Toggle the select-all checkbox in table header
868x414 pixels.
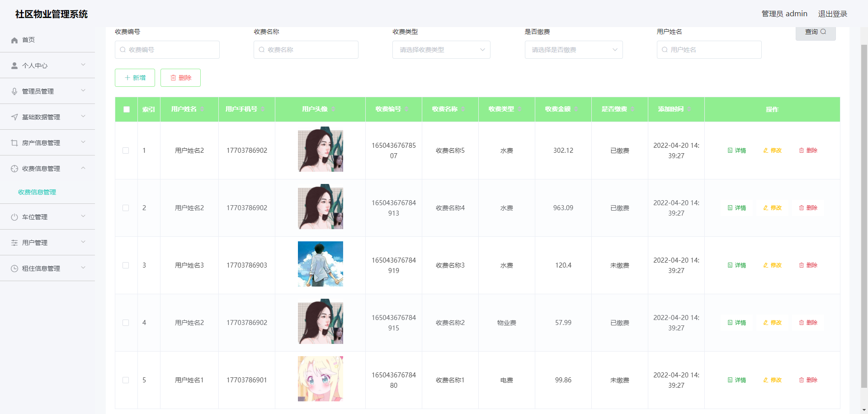tap(127, 109)
